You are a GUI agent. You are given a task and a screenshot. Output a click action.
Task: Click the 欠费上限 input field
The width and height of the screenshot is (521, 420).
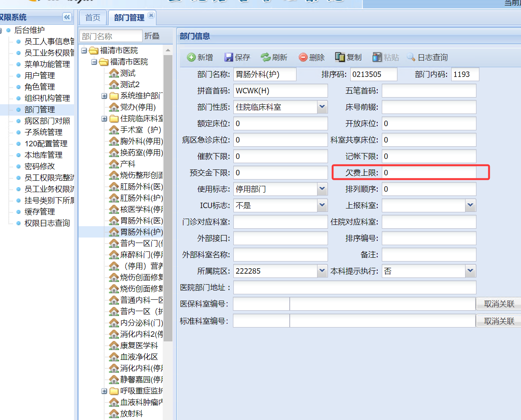(429, 172)
